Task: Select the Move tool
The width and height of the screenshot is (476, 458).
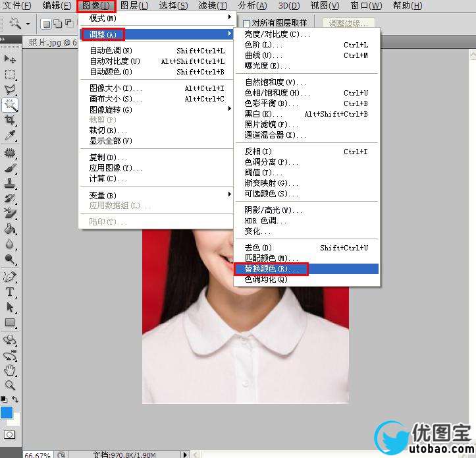Action: click(x=10, y=59)
